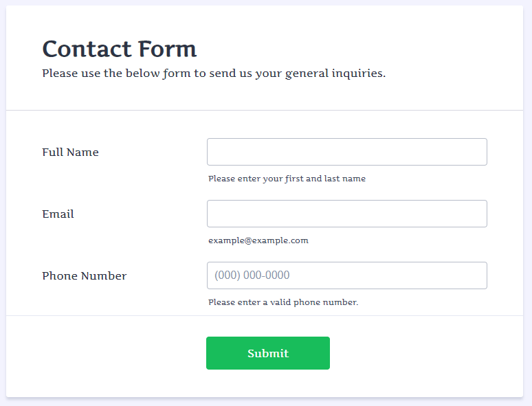Click the "Contact Form" heading

coord(119,49)
